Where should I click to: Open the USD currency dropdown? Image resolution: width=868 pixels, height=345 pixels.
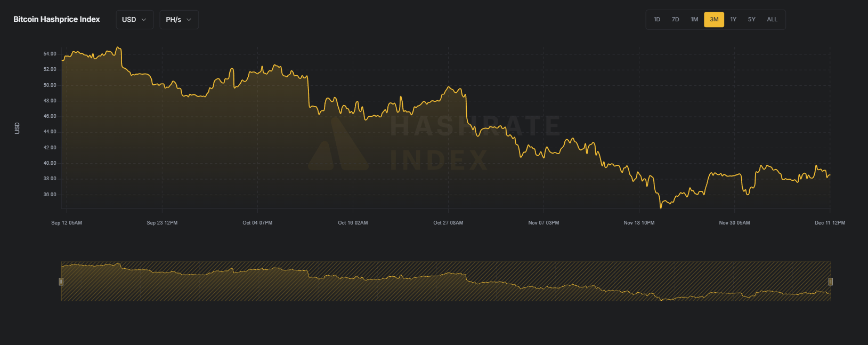(x=134, y=20)
